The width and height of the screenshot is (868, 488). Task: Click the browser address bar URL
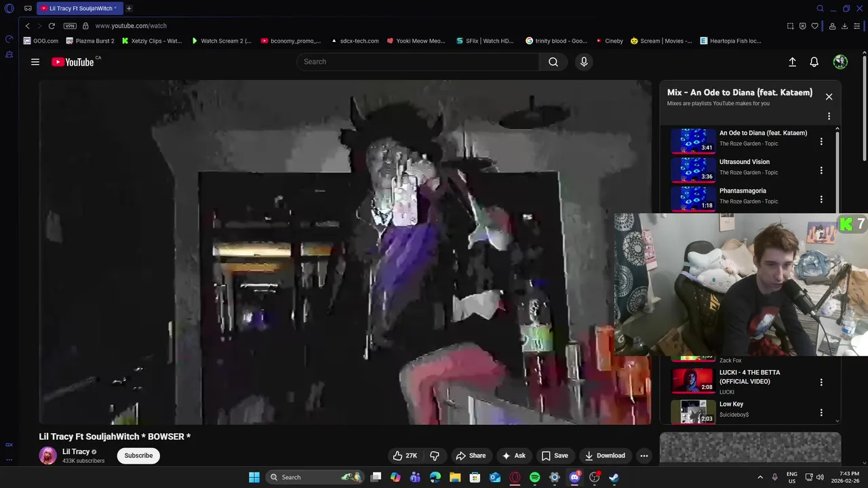(131, 26)
